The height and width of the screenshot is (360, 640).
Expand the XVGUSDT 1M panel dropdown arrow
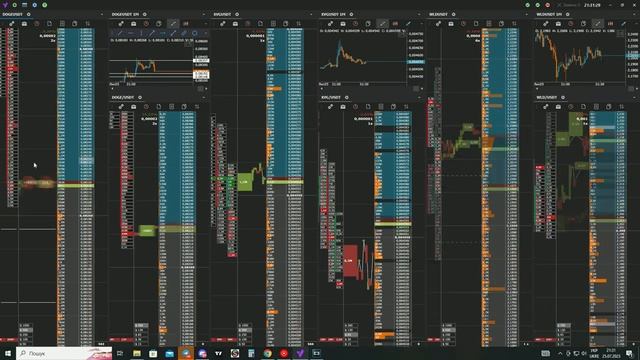point(419,14)
